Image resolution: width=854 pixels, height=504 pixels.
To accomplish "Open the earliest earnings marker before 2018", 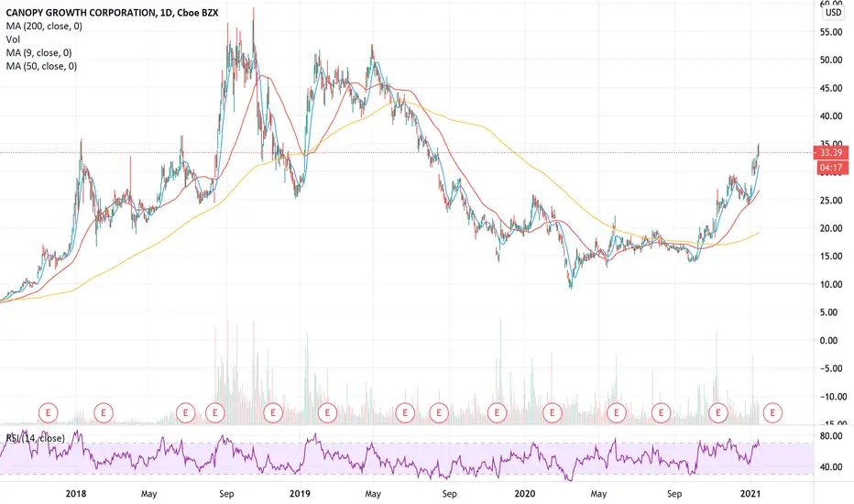I will pos(48,413).
